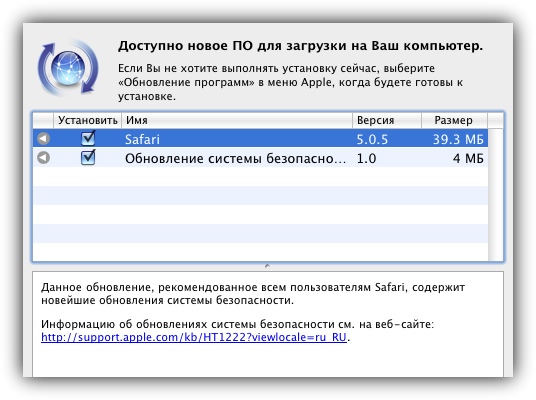Viewport: 536px width, 400px height.
Task: Click the Software Update globe icon
Action: [68, 68]
